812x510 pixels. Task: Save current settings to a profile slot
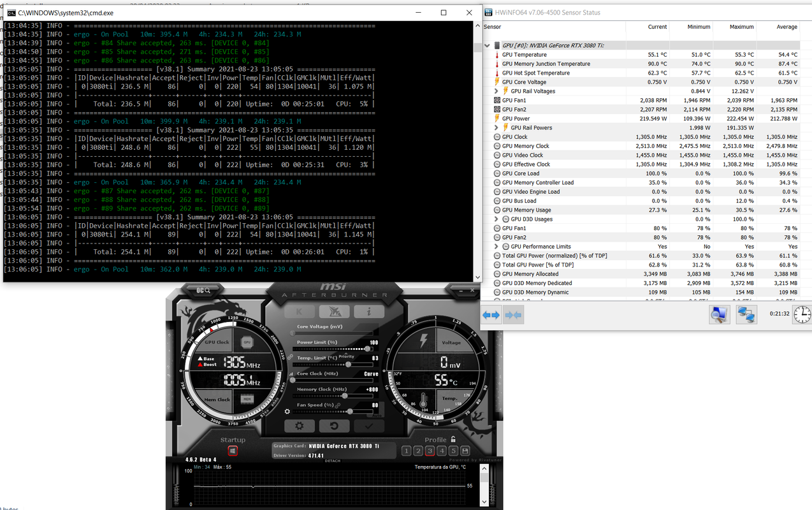coord(465,451)
